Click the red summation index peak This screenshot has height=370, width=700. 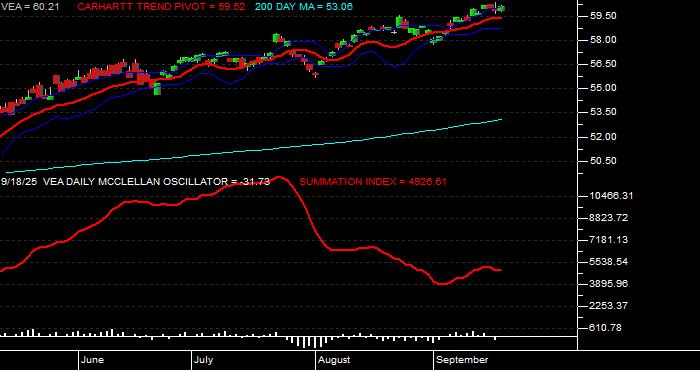tap(280, 178)
